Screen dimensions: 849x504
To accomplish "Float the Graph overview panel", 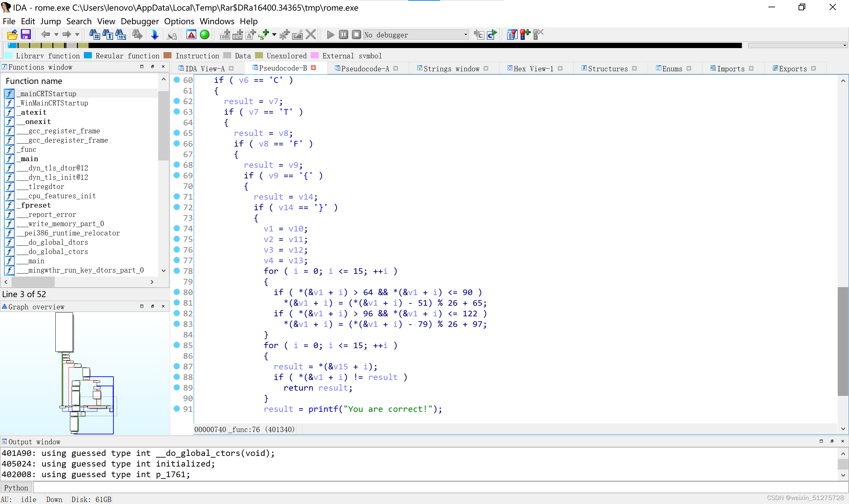I will pyautogui.click(x=153, y=306).
